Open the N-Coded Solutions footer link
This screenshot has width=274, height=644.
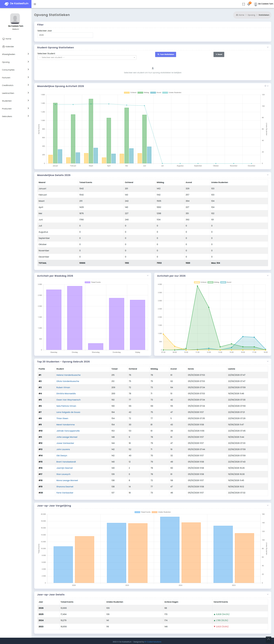[x=153, y=642]
